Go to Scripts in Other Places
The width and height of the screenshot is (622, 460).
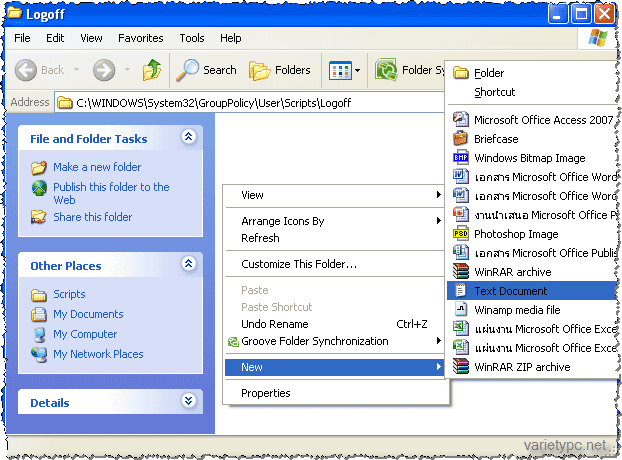pos(69,294)
